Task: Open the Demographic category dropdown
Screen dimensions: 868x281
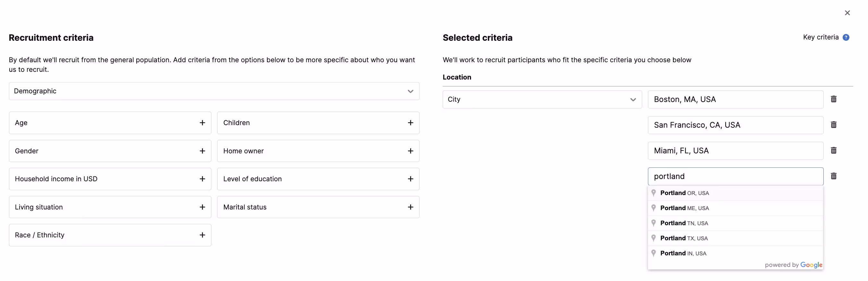Action: coord(214,91)
